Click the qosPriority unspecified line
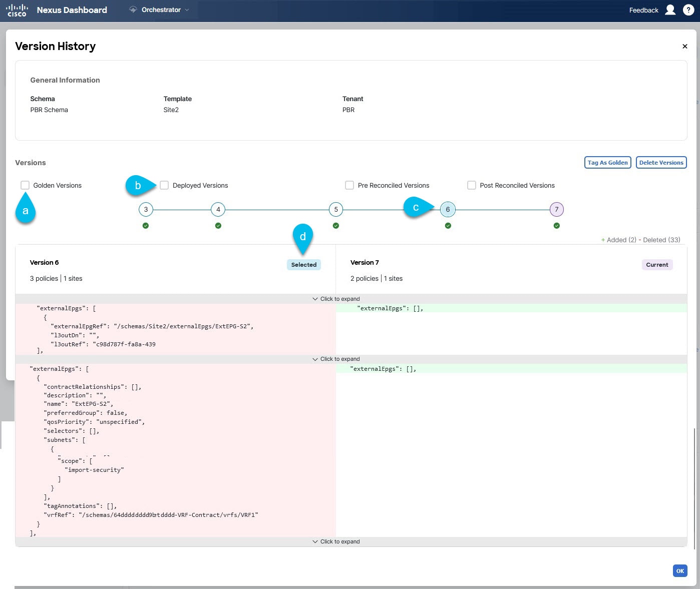This screenshot has height=589, width=700. pos(94,422)
